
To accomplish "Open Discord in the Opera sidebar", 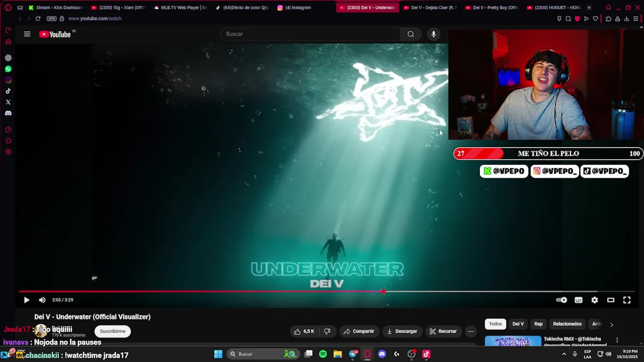I will pyautogui.click(x=8, y=113).
